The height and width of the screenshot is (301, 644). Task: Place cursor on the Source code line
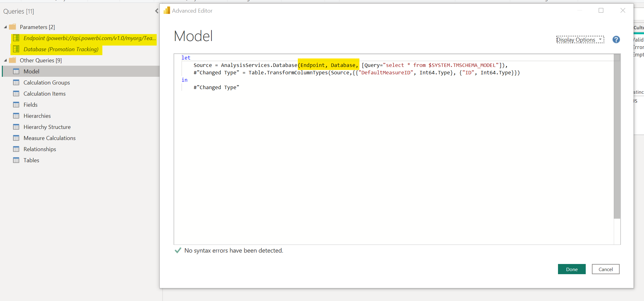tap(350, 65)
